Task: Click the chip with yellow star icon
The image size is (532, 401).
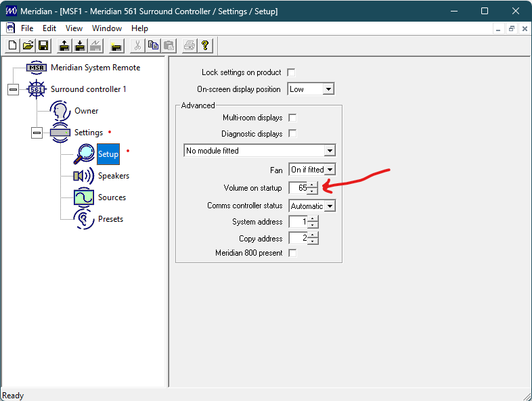Action: pos(116,45)
